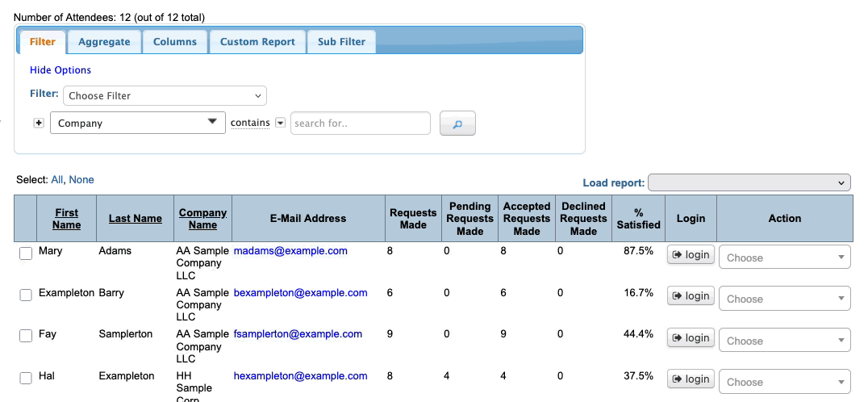The width and height of the screenshot is (868, 402).
Task: Switch to the Aggregate tab
Action: click(x=104, y=42)
